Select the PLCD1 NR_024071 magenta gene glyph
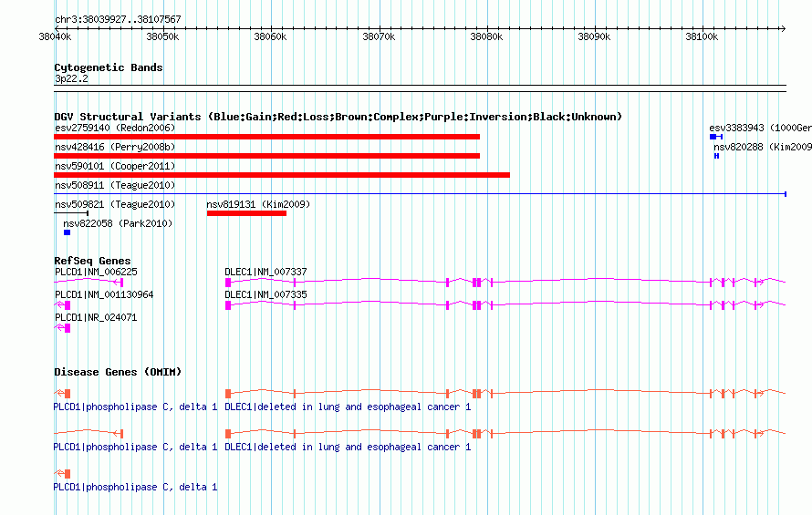 (62, 328)
